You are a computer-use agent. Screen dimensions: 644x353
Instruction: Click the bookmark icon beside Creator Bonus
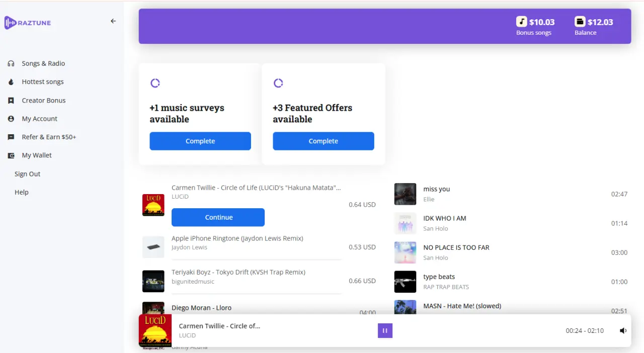11,101
